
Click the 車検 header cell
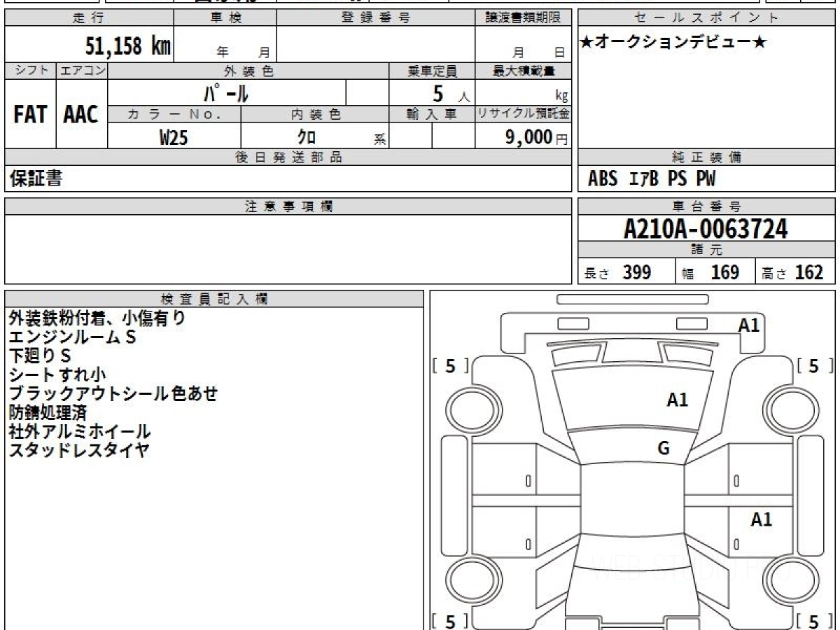click(x=225, y=18)
